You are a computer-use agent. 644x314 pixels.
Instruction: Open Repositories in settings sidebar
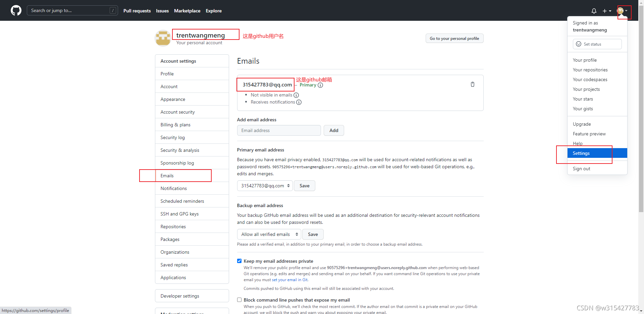tap(192, 227)
